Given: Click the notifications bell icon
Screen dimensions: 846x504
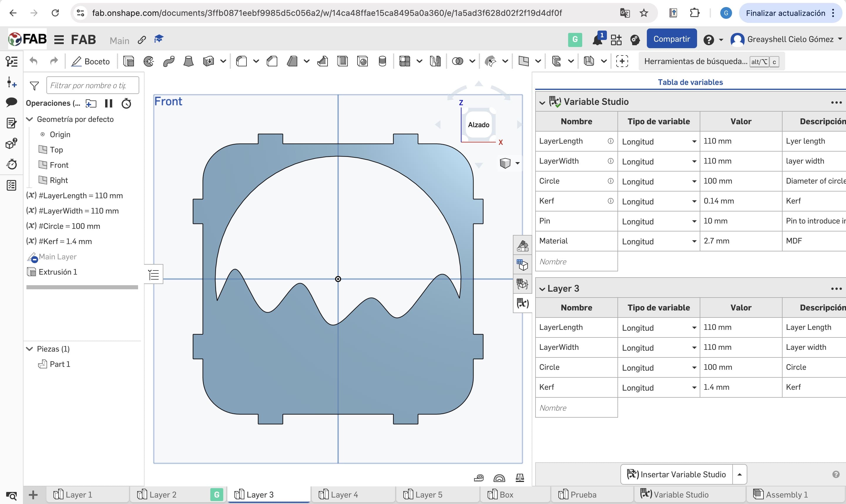Looking at the screenshot, I should tap(597, 40).
